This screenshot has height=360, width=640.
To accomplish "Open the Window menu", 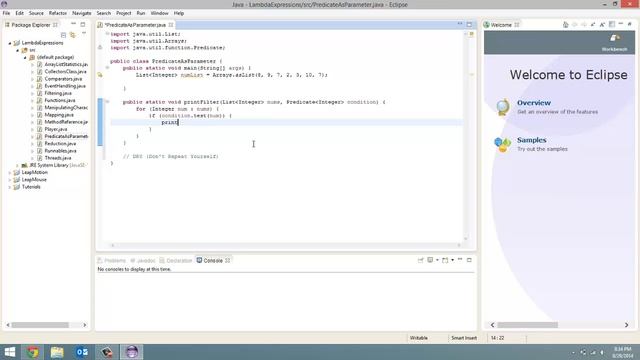I will click(159, 13).
